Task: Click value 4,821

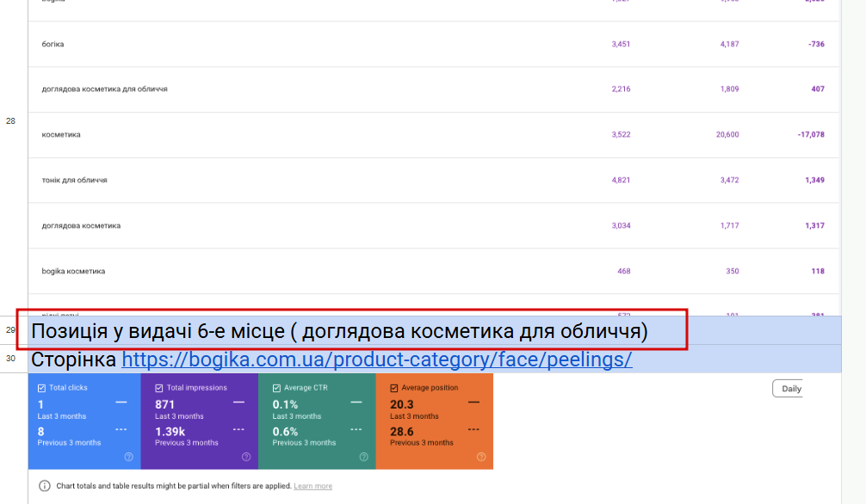Action: pos(621,180)
